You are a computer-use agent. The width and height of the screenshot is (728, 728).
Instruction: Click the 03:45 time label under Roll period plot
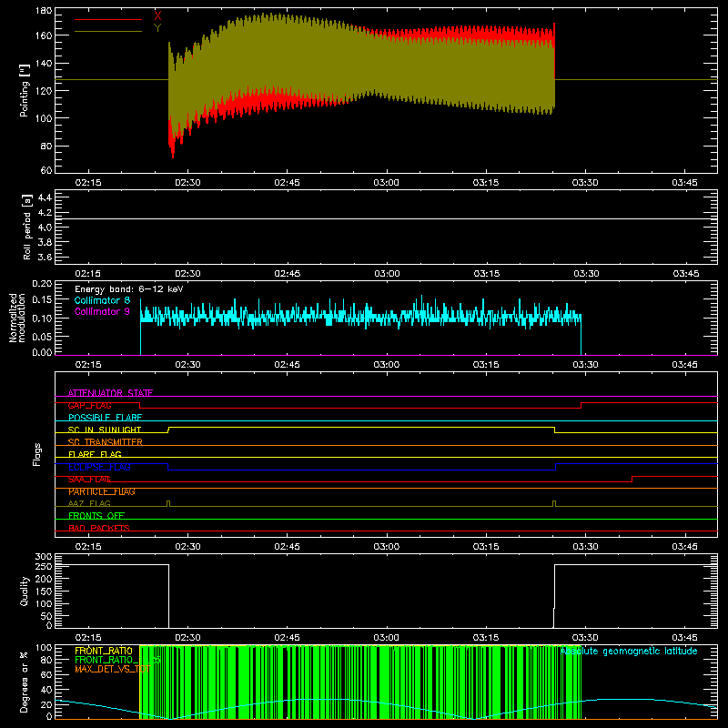686,274
